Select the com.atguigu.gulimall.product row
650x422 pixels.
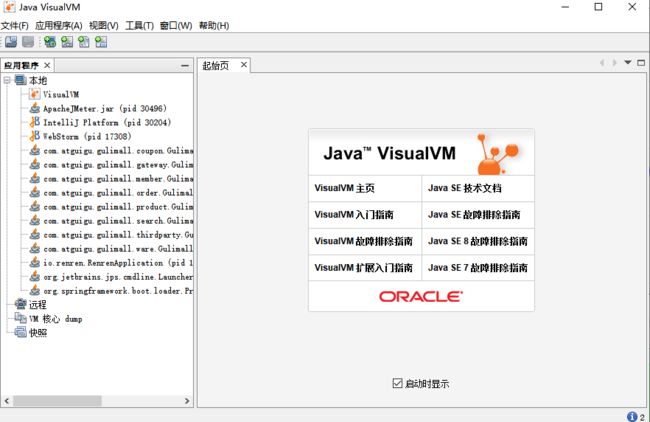(x=111, y=206)
